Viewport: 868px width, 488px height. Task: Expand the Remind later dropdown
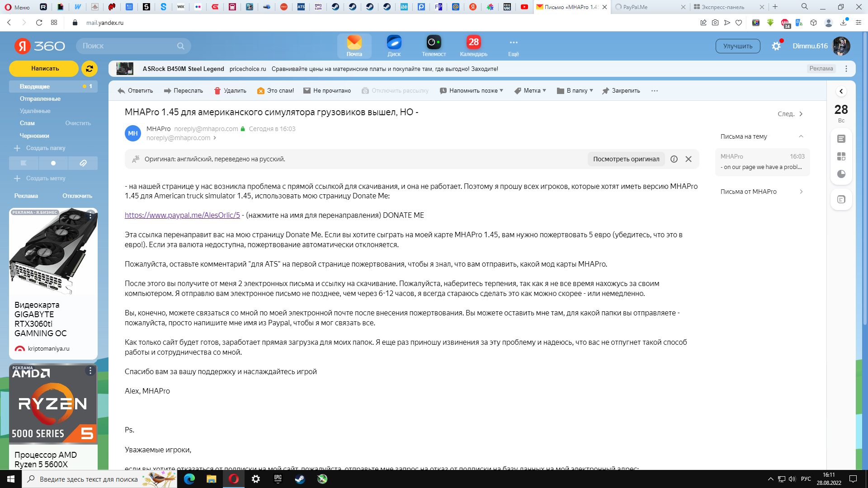[x=472, y=91]
